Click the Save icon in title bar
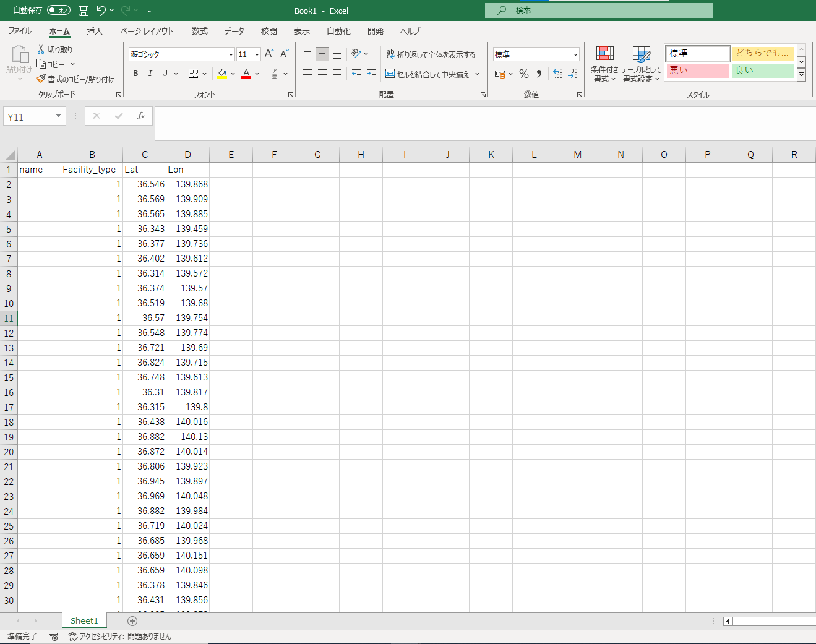This screenshot has width=816, height=644. point(84,11)
